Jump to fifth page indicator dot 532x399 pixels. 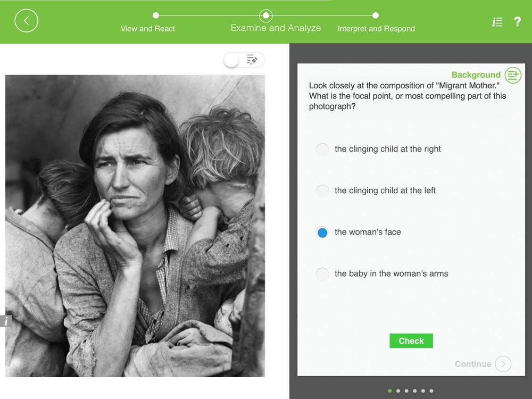(423, 391)
